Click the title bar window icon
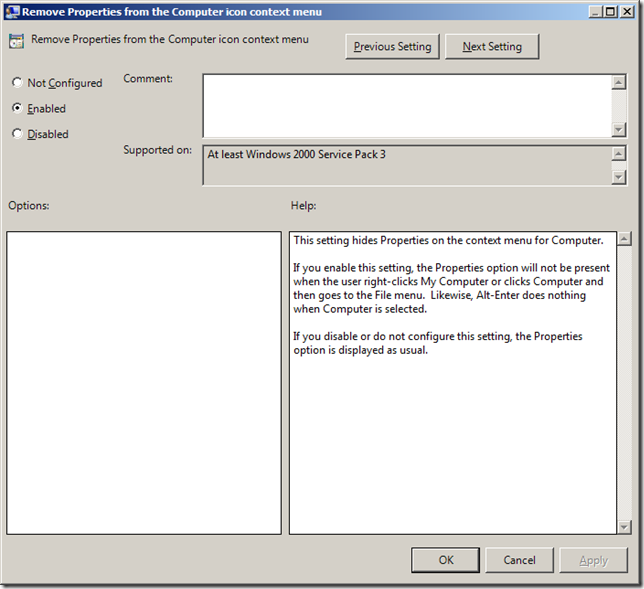 [12, 11]
